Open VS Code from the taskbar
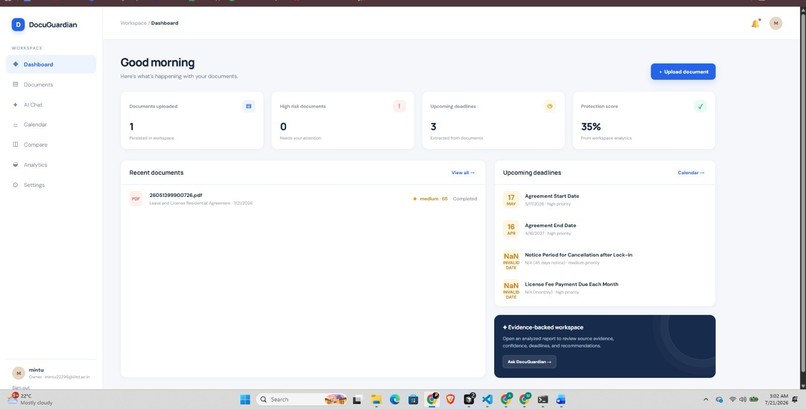The image size is (806, 409). (x=487, y=399)
